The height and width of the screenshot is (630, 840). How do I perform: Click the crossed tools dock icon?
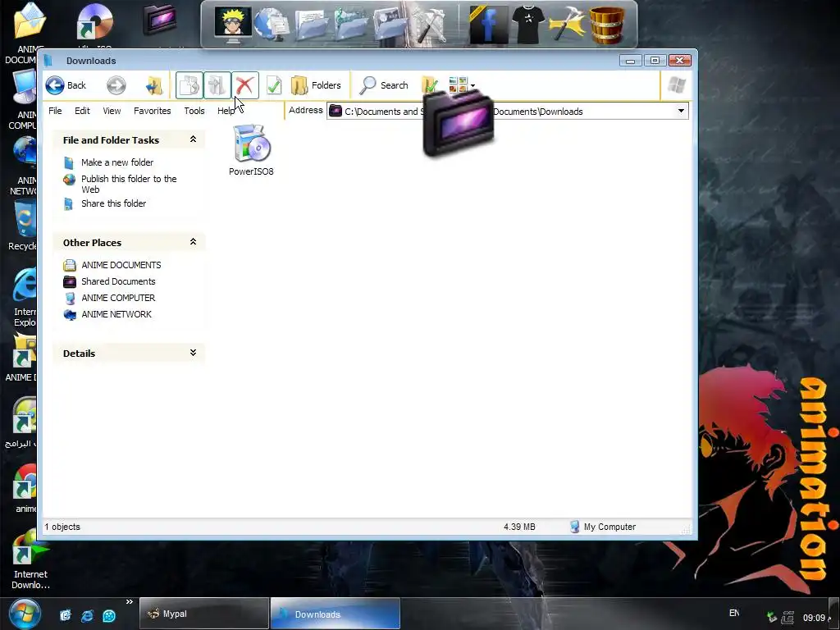[x=431, y=24]
